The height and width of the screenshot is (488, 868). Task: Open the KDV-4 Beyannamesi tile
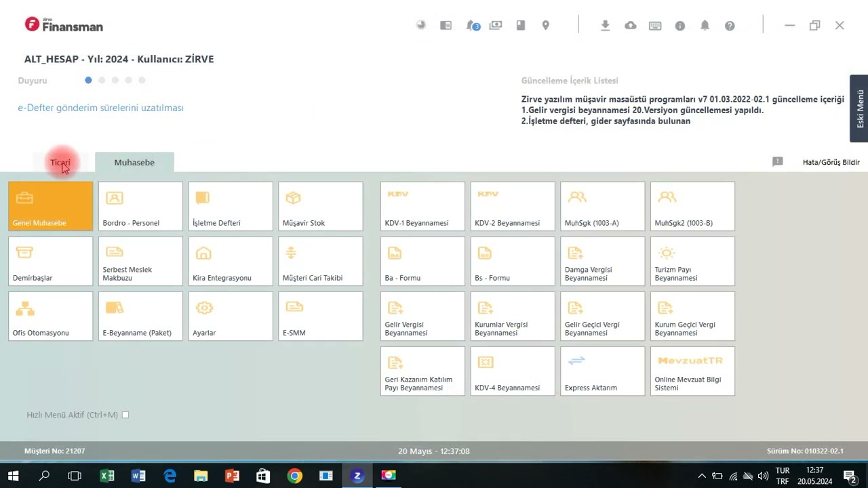click(x=513, y=371)
